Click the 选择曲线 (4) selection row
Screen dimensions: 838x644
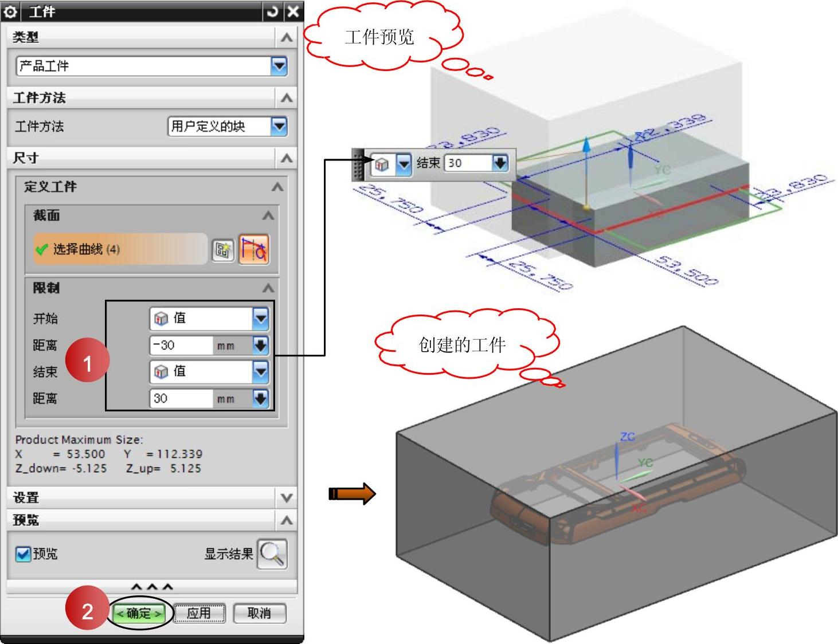[120, 249]
